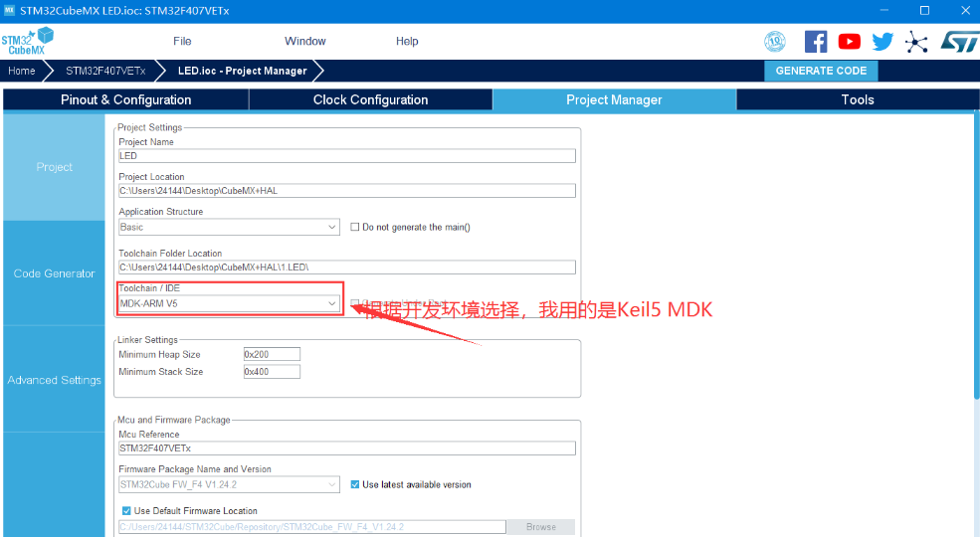980x537 pixels.
Task: Go to Home breadcrumb
Action: coord(21,71)
